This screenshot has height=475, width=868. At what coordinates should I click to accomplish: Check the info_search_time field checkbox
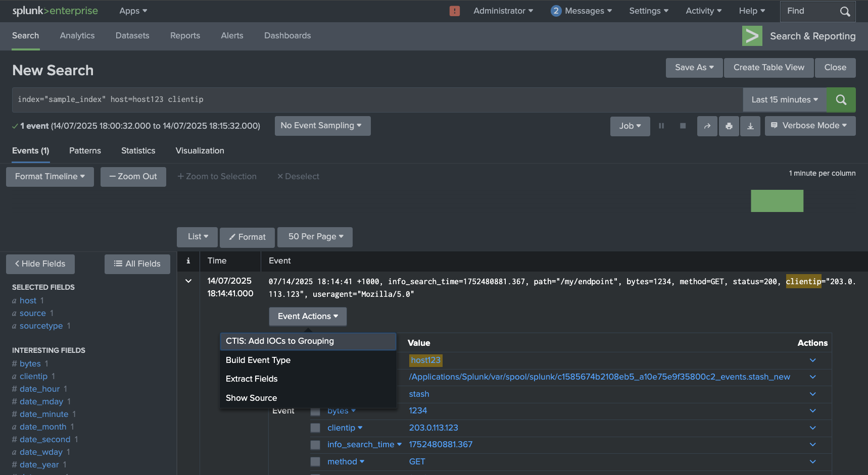pyautogui.click(x=315, y=445)
